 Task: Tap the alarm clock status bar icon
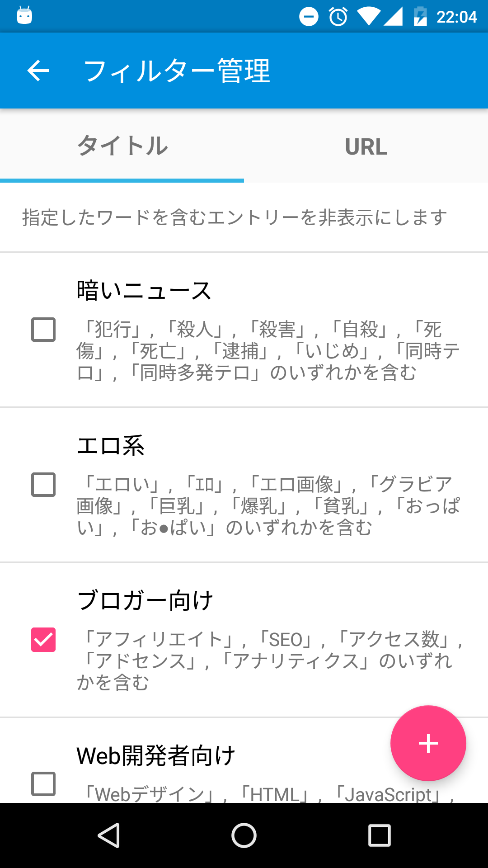point(338,17)
